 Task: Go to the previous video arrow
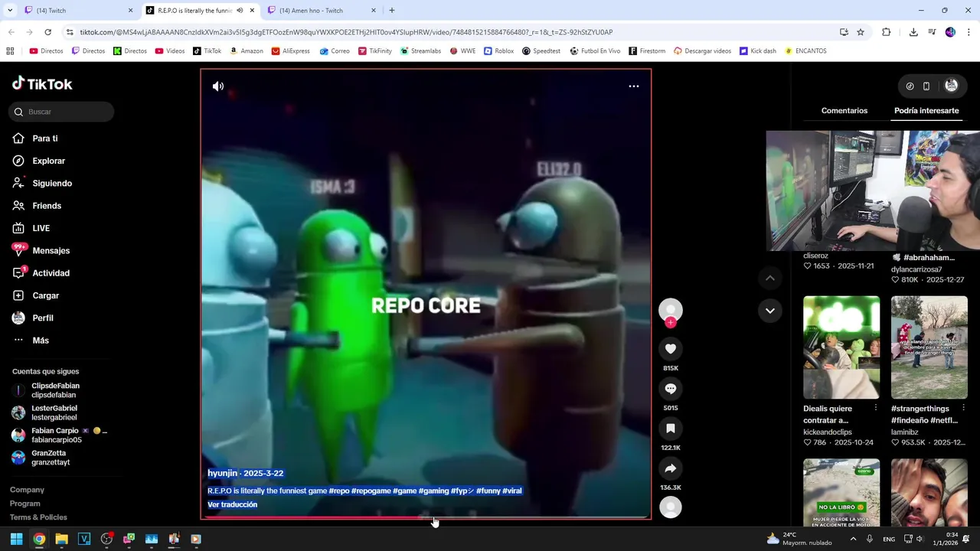(770, 279)
